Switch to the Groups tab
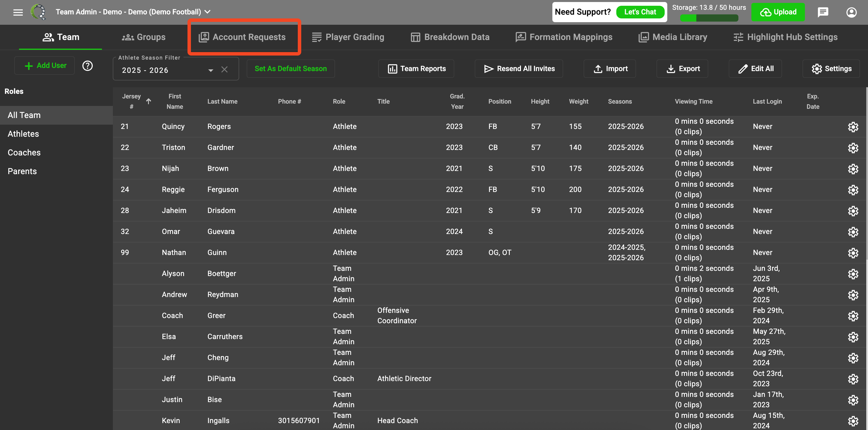This screenshot has width=868, height=430. [143, 37]
